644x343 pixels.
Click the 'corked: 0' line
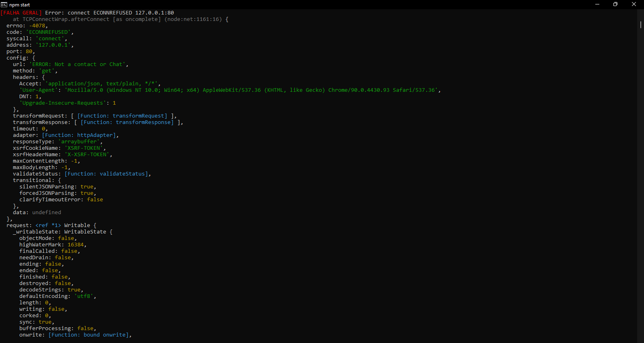coord(35,316)
